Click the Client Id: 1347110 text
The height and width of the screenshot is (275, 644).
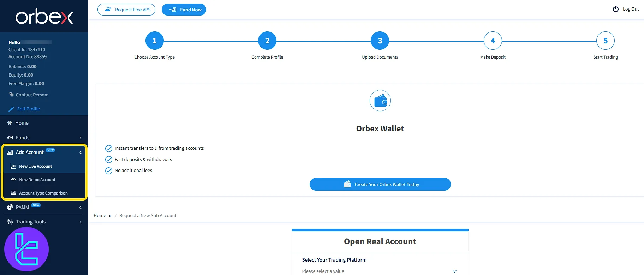[x=27, y=49]
